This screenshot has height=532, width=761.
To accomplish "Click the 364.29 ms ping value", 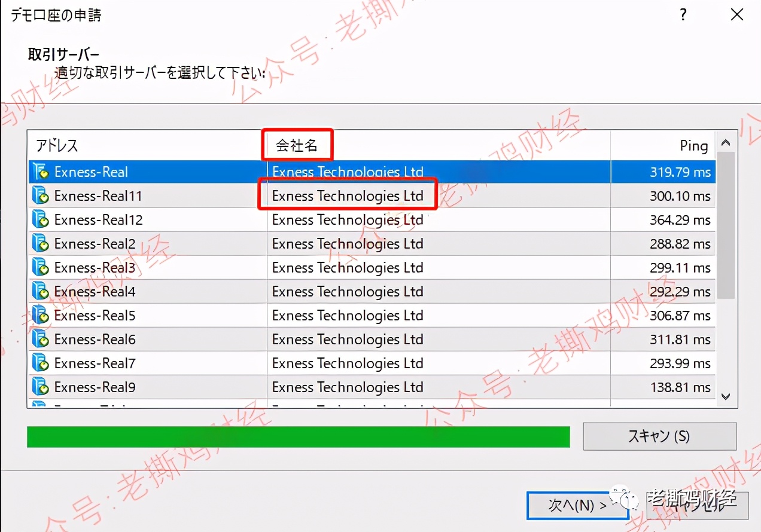I will (x=681, y=220).
